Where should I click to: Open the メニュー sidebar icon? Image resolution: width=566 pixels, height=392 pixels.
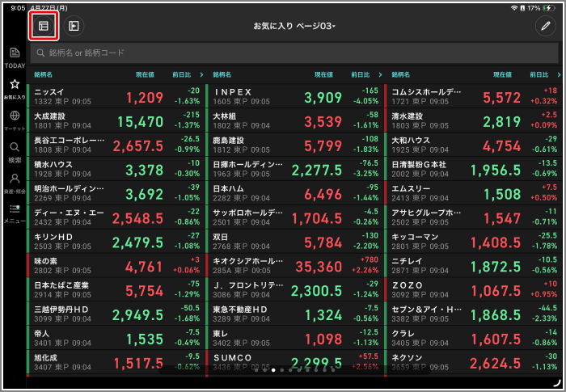(15, 213)
